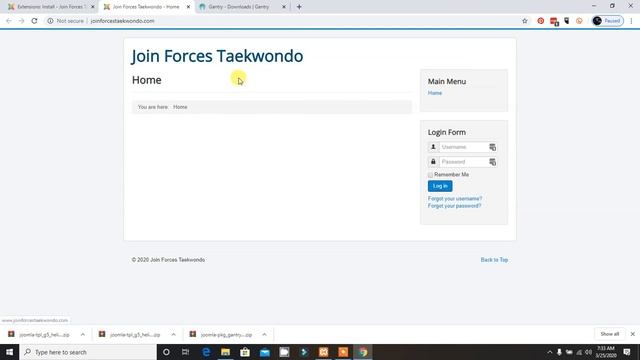Click the Type here to search box
This screenshot has width=640, height=360.
pos(88,352)
